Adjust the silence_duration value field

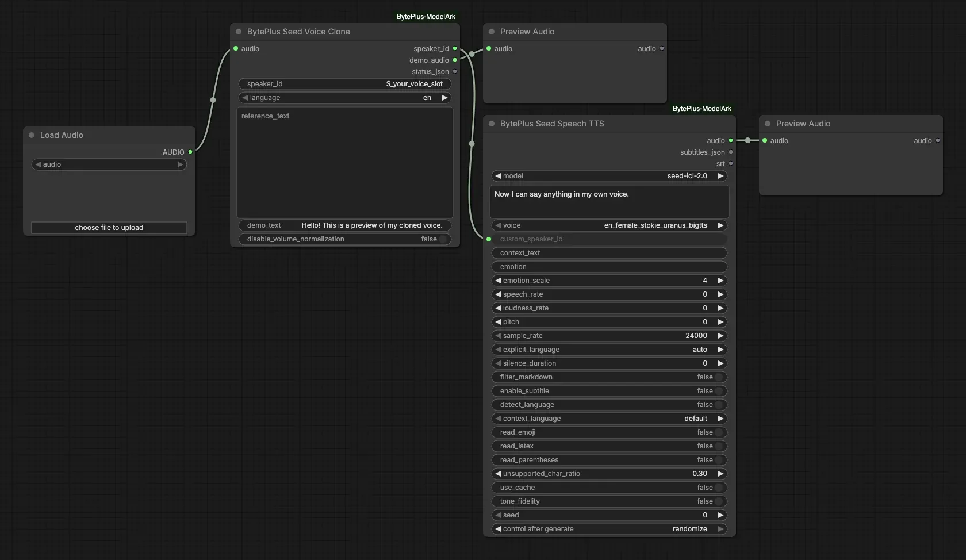(609, 363)
